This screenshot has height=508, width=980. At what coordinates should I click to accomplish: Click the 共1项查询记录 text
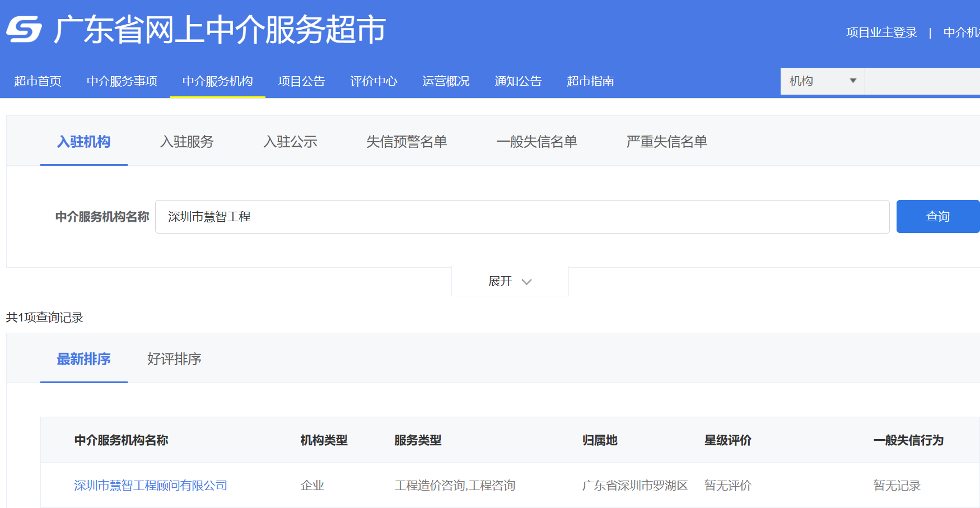(x=44, y=318)
